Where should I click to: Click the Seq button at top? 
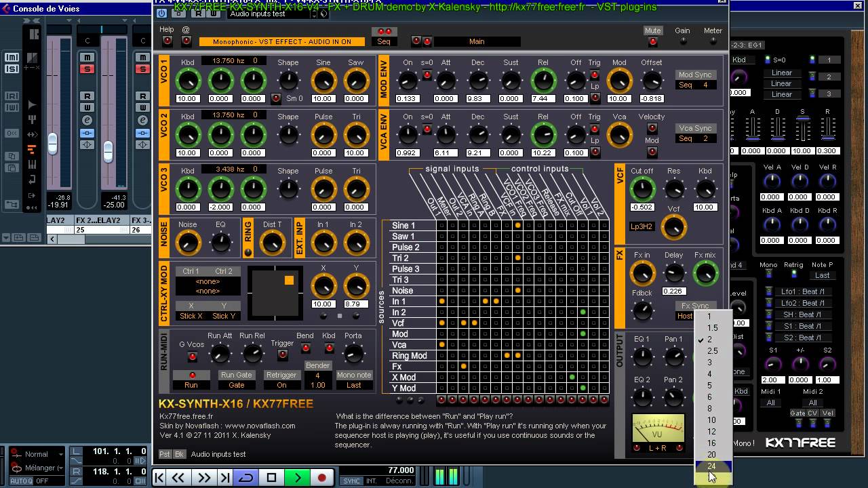tap(384, 41)
